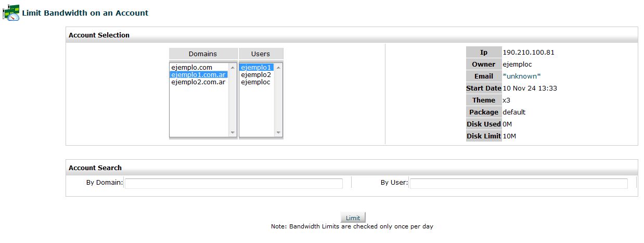Select user ejemplo2 in Users list
Screen dimensions: 644x243
pyautogui.click(x=256, y=74)
